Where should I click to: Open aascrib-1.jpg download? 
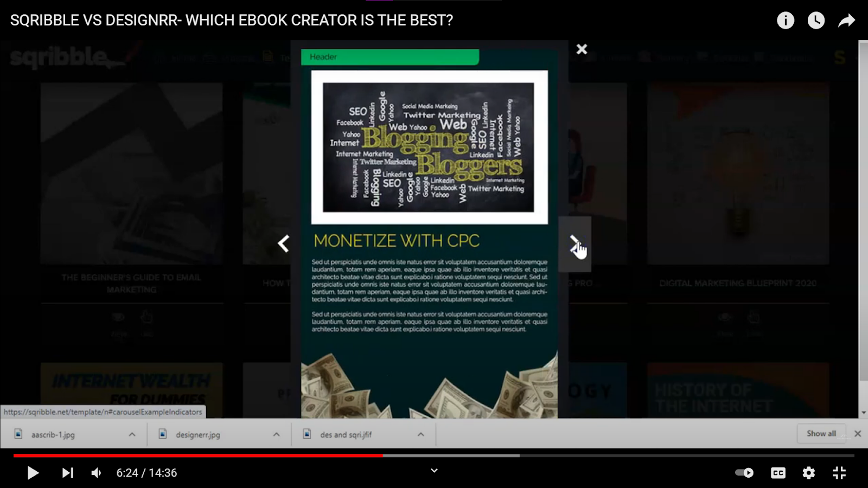(53, 434)
